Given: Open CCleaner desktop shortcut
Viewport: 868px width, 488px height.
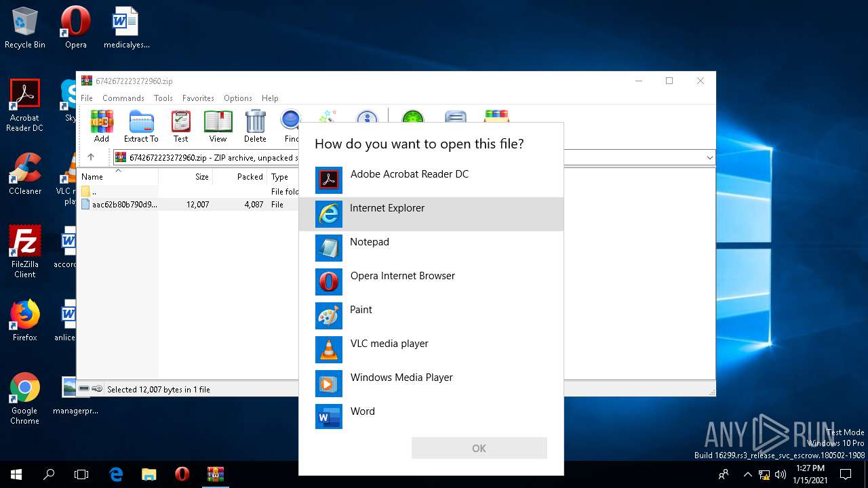Looking at the screenshot, I should point(25,174).
